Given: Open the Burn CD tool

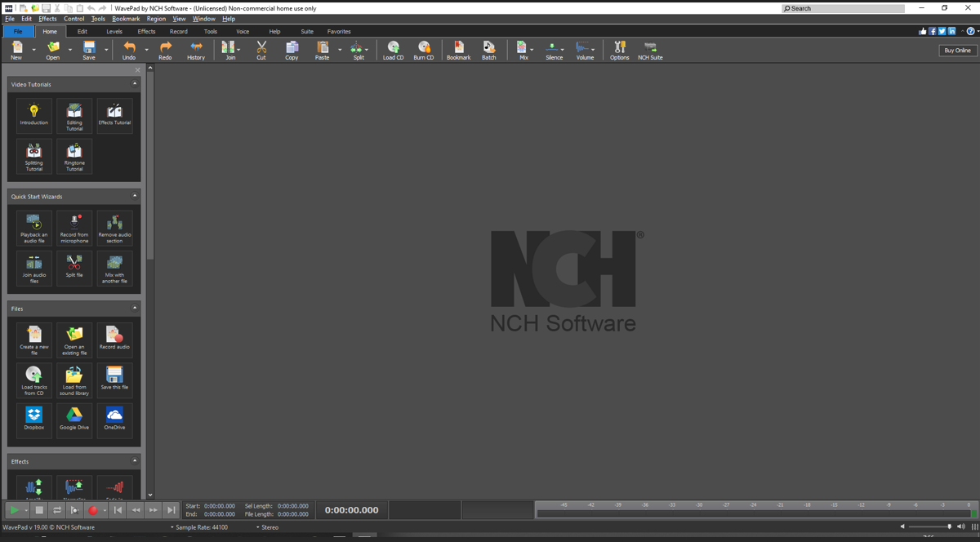Looking at the screenshot, I should point(424,51).
